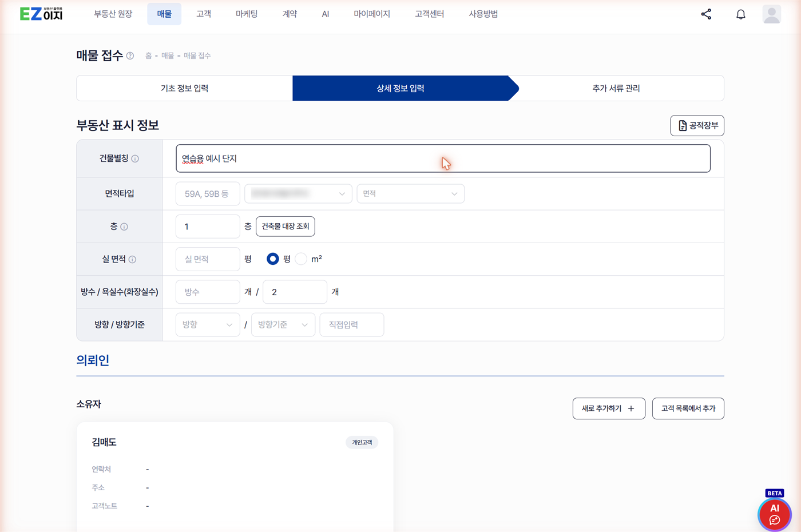Open the user profile avatar
The image size is (801, 532).
[771, 14]
